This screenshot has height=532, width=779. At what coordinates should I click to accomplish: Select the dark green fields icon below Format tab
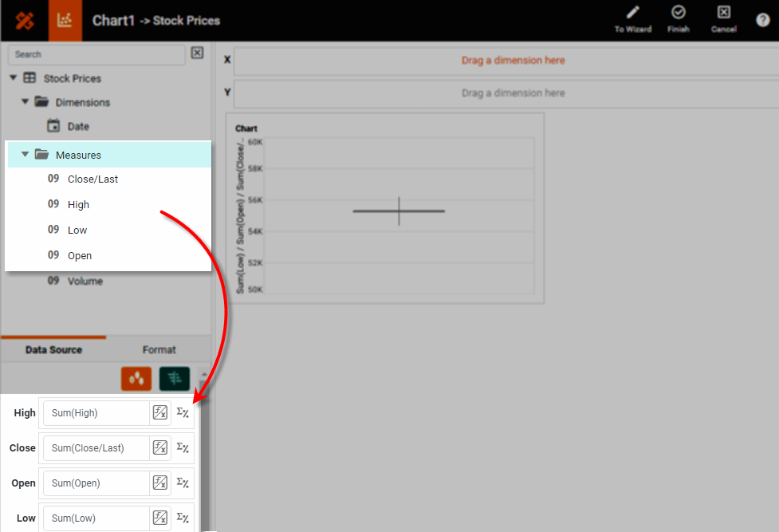[x=174, y=378]
